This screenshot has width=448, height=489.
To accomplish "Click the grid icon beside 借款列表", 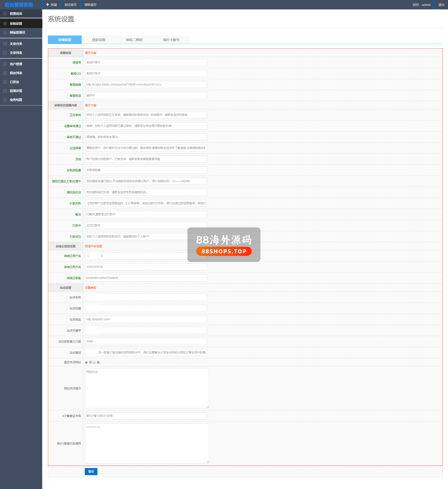I will (x=5, y=73).
